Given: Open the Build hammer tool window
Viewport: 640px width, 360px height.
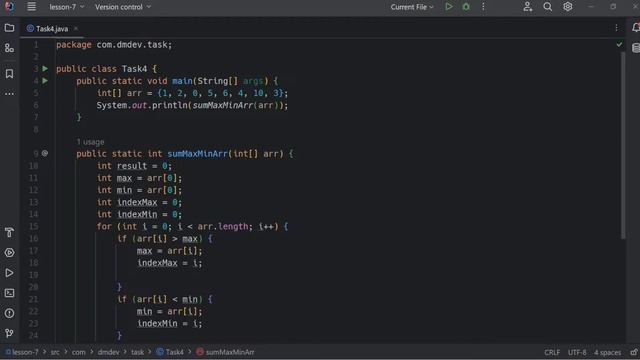Looking at the screenshot, I should point(9,232).
